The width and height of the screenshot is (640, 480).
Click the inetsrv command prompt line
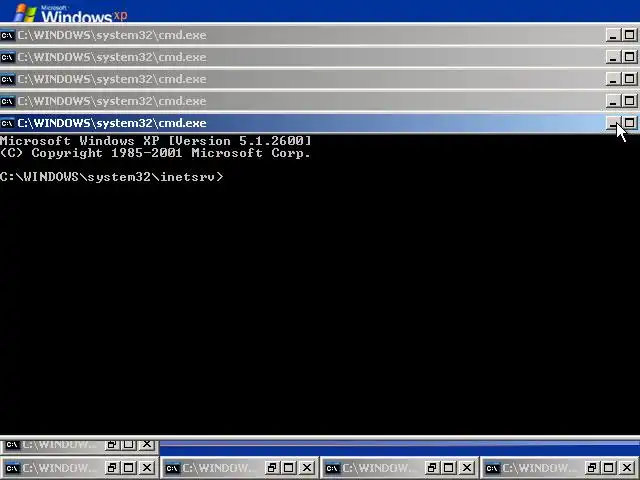[112, 177]
